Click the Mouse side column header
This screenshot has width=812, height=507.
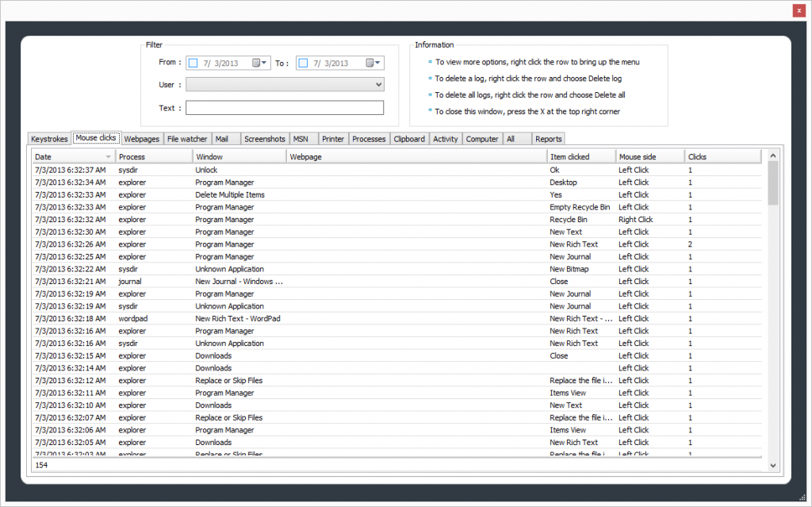point(649,157)
